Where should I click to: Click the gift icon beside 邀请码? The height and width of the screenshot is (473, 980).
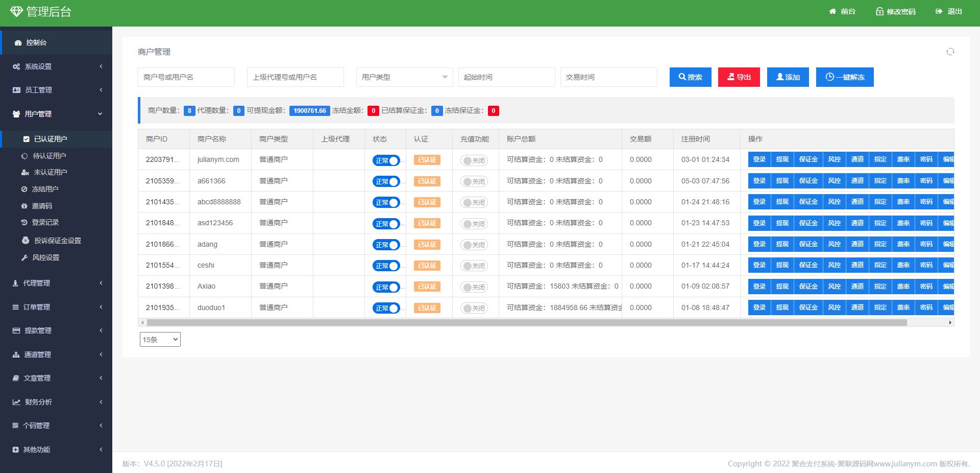[24, 206]
